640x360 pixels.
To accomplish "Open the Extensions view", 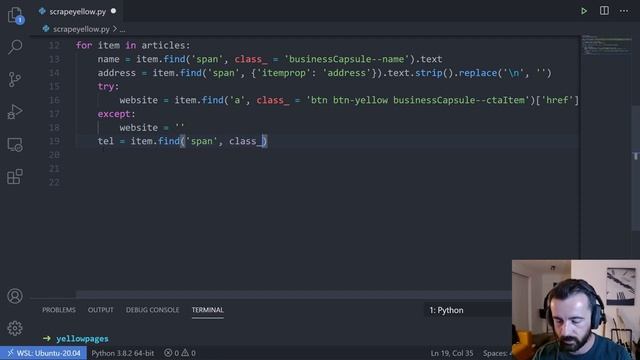I will click(x=15, y=177).
